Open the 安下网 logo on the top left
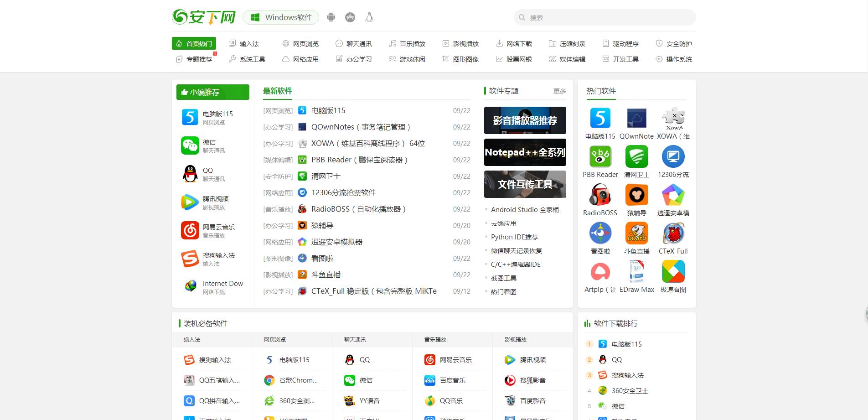The height and width of the screenshot is (420, 868). tap(203, 16)
